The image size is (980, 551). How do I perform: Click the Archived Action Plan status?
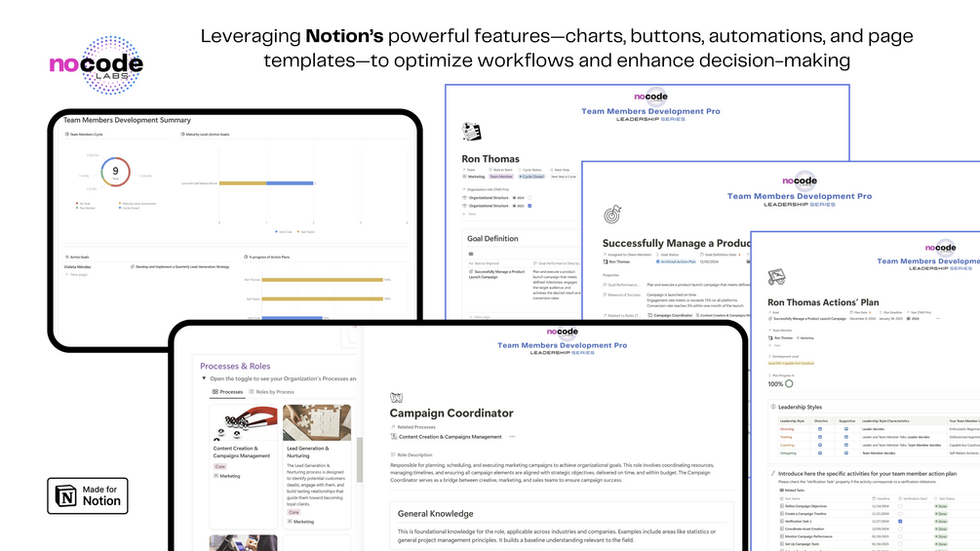click(x=676, y=261)
